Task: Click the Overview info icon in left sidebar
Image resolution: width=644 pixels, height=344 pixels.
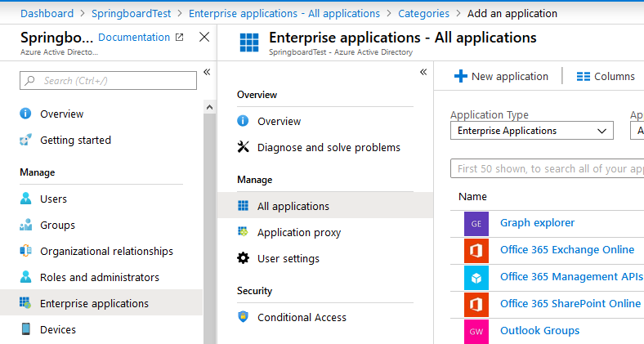Action: click(x=25, y=114)
